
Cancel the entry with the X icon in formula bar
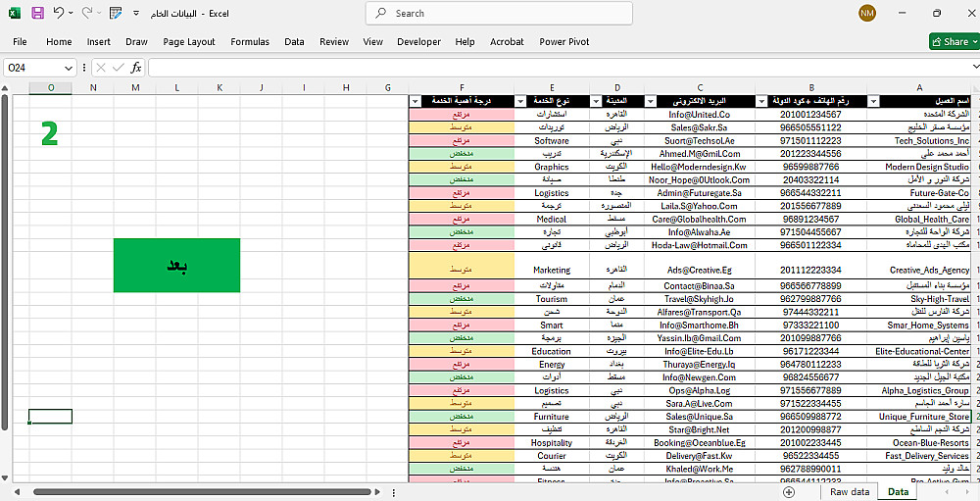pyautogui.click(x=101, y=68)
